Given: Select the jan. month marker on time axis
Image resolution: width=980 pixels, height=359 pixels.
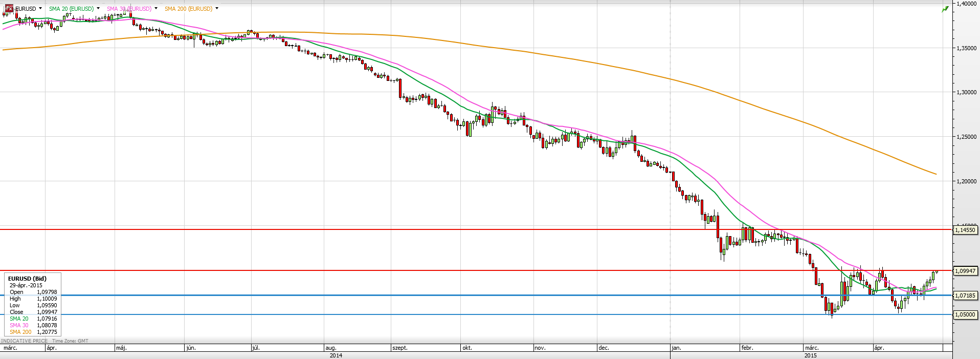Looking at the screenshot, I should click(676, 348).
